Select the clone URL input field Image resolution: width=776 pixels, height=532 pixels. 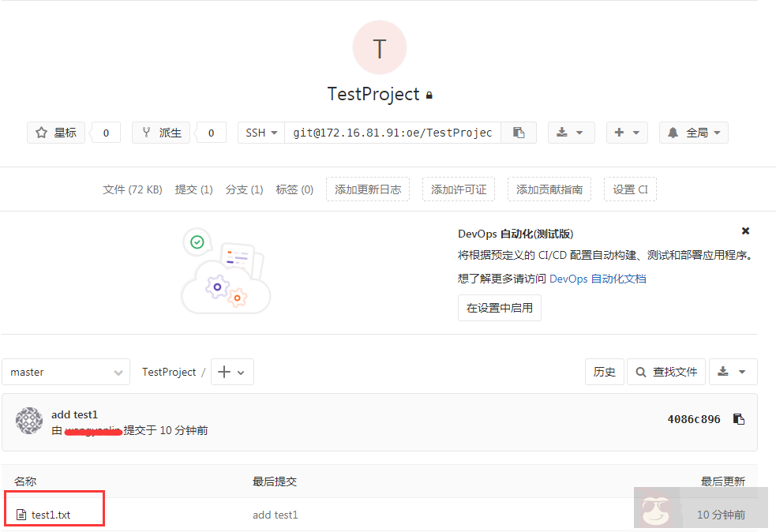pyautogui.click(x=392, y=132)
